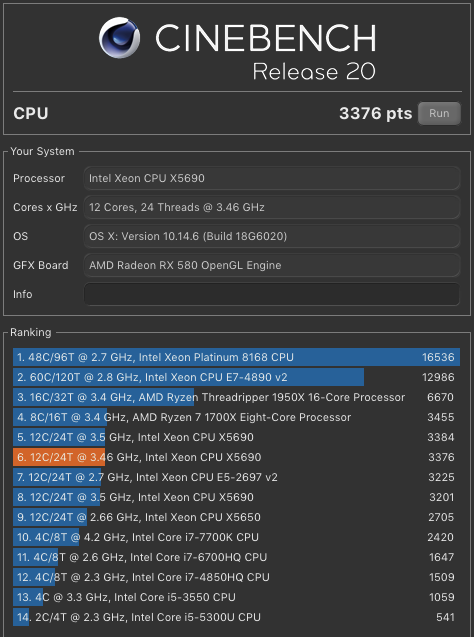Click the Cinebench sphere logo icon
Image resolution: width=474 pixels, height=637 pixels.
click(x=119, y=37)
